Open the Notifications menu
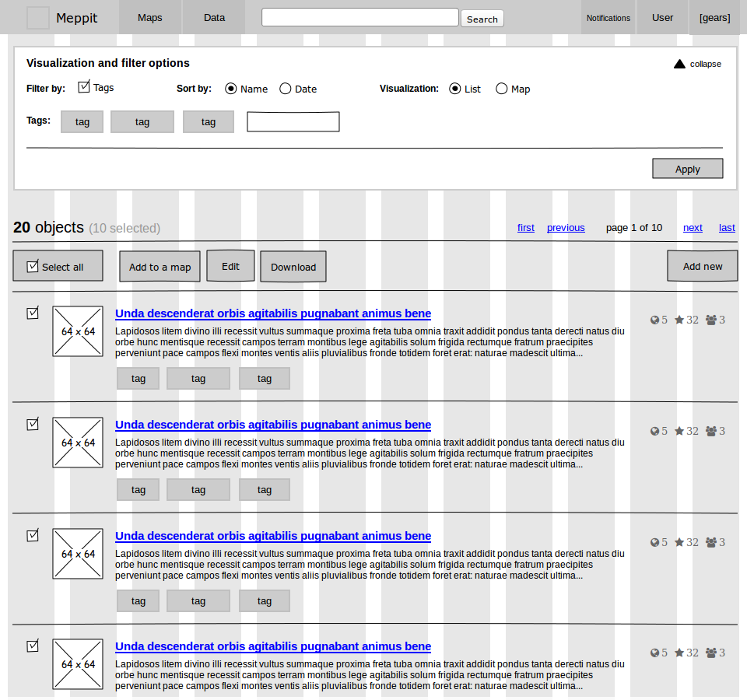The height and width of the screenshot is (700, 747). (608, 18)
